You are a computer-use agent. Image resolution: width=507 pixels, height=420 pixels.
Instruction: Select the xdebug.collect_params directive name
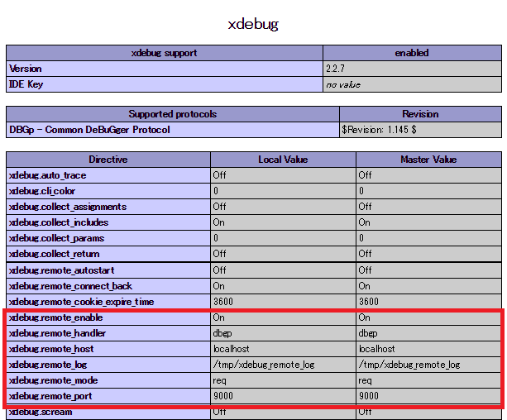108,238
